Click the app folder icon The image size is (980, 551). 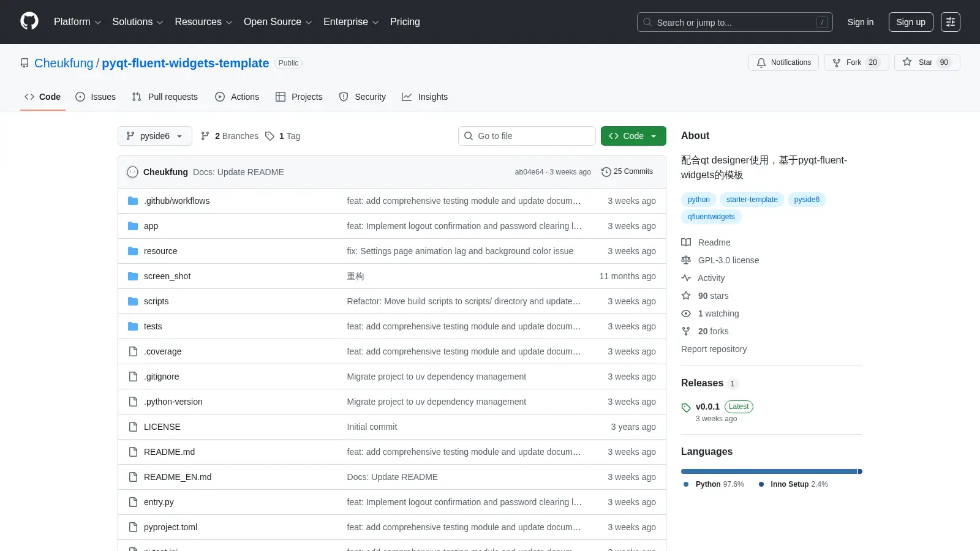[133, 226]
